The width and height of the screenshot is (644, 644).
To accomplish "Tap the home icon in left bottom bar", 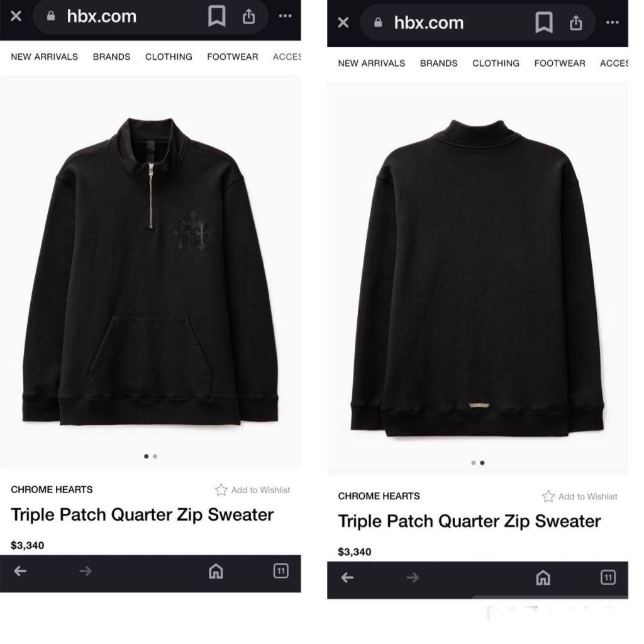I will pos(216,571).
